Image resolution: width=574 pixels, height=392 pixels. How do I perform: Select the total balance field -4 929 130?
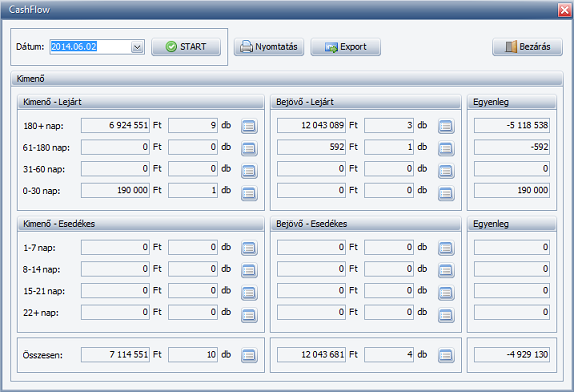click(512, 355)
